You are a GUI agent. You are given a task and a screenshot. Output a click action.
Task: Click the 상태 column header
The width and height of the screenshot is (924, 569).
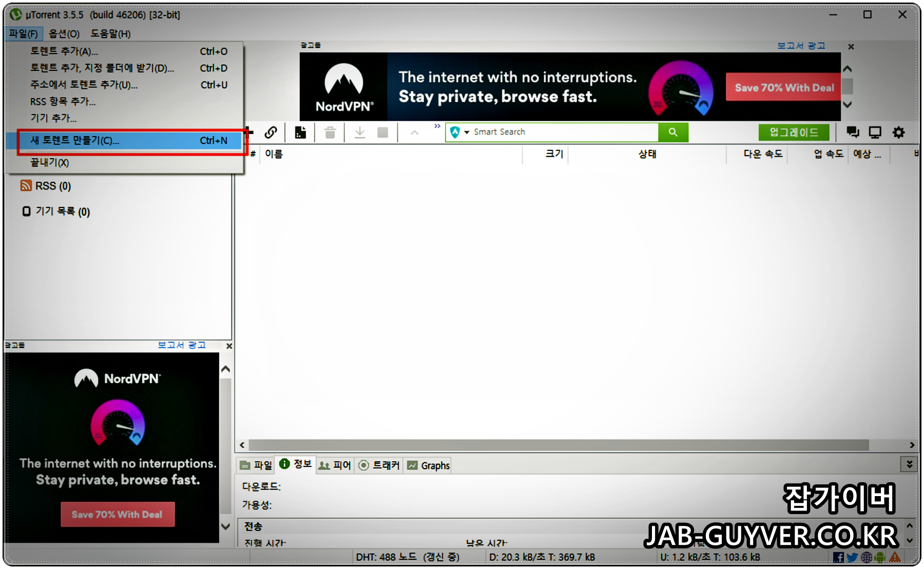[647, 154]
